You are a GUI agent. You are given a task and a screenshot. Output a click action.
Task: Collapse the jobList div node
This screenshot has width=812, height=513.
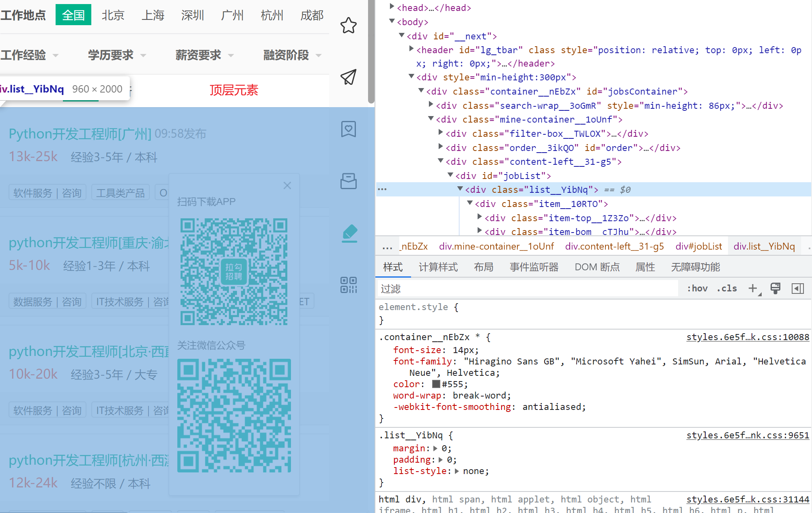(450, 175)
